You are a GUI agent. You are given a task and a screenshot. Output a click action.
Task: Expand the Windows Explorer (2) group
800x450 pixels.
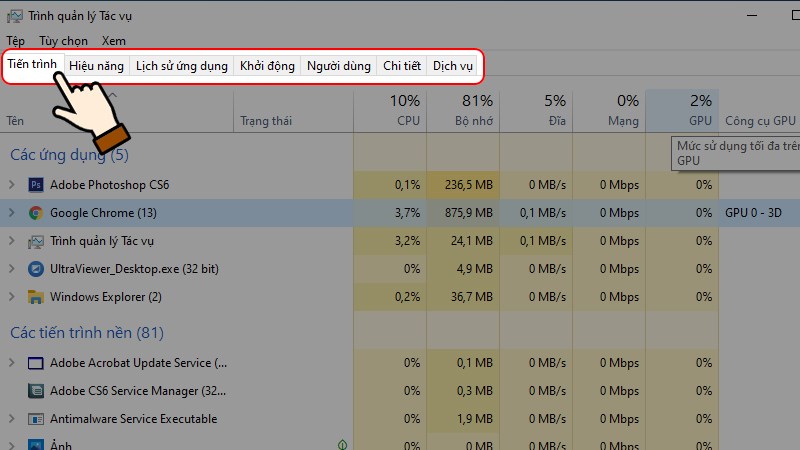point(12,297)
